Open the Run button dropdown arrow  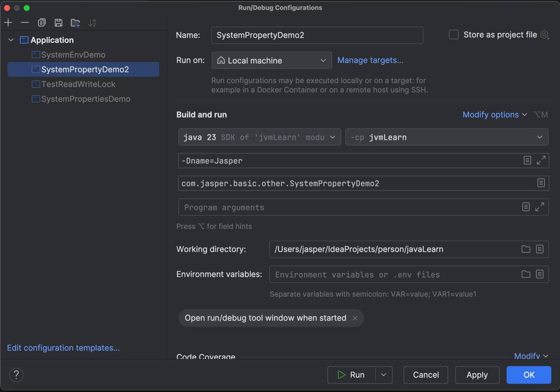(x=384, y=375)
